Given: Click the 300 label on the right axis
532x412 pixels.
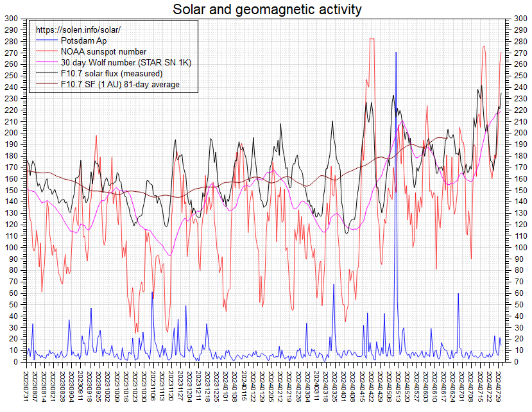Looking at the screenshot, I should 520,19.
